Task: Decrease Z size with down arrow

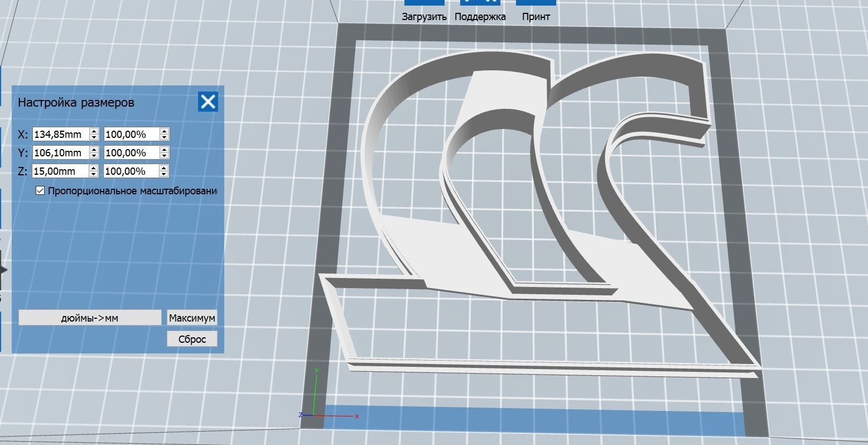Action: [x=94, y=174]
